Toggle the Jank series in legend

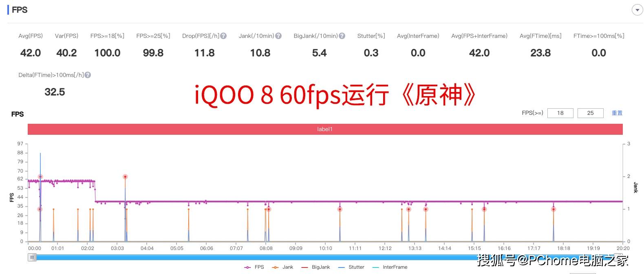(x=282, y=267)
